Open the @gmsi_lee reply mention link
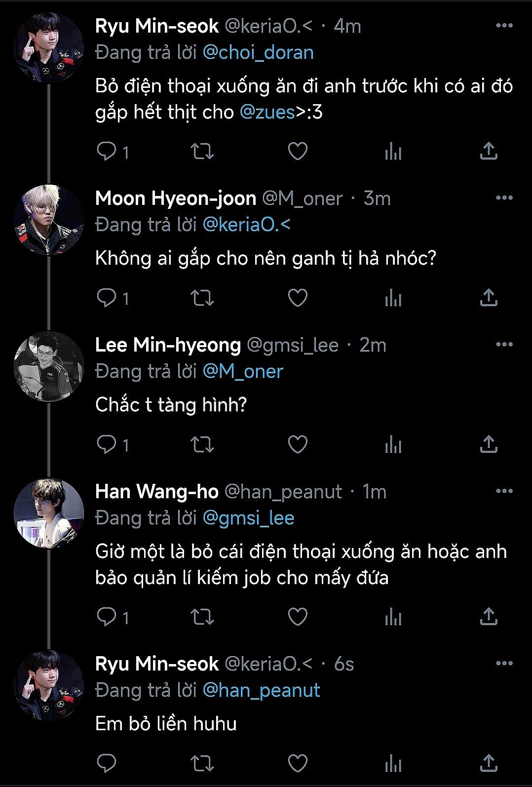Viewport: 532px width, 787px height. pyautogui.click(x=248, y=518)
